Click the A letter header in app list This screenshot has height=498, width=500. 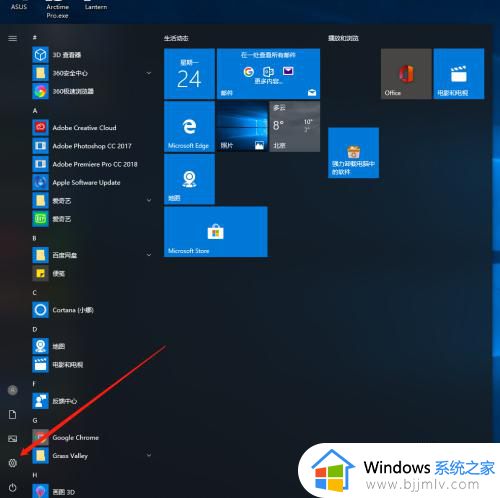[x=35, y=110]
